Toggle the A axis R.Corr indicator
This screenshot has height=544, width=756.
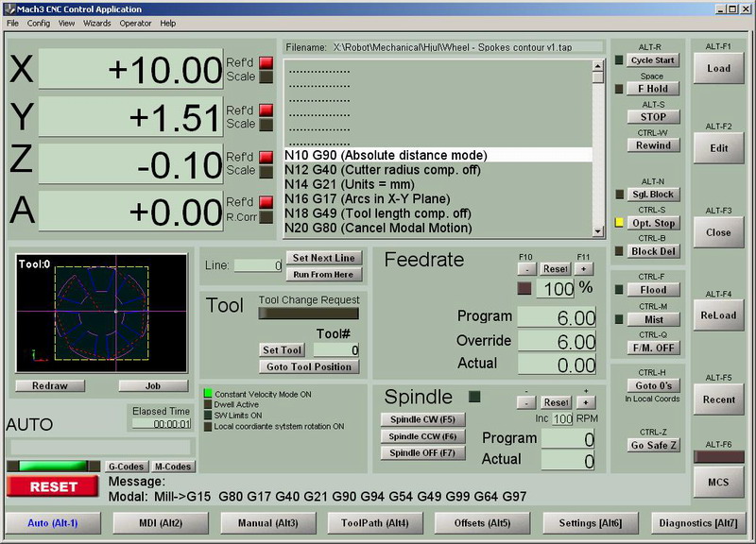[266, 217]
